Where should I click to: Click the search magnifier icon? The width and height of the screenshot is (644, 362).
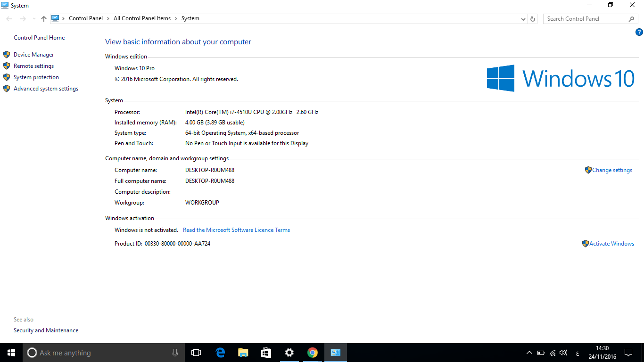632,19
